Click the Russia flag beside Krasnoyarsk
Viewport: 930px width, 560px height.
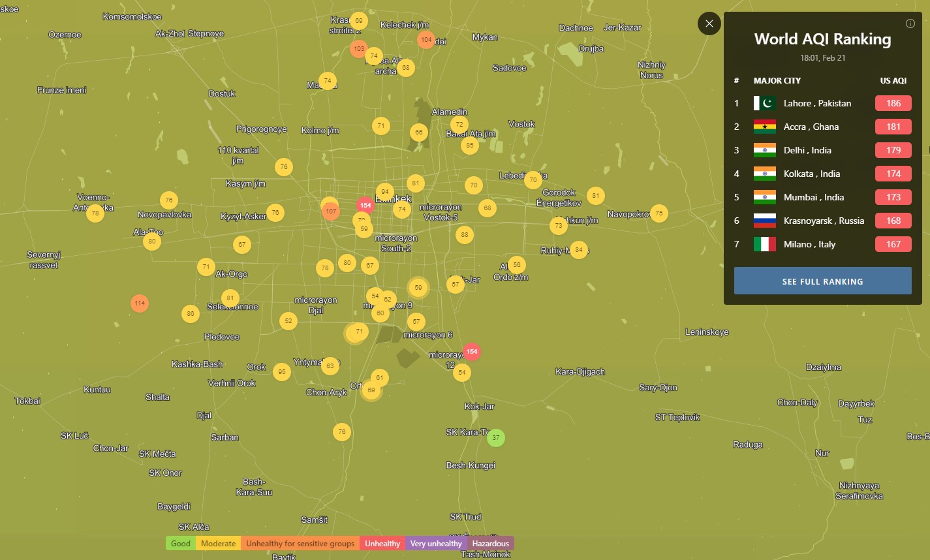[x=764, y=221]
